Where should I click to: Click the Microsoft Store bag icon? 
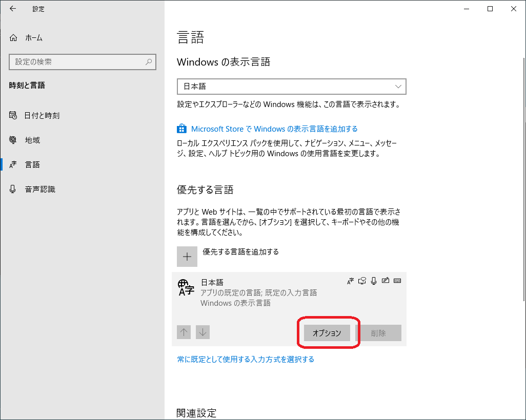click(181, 129)
